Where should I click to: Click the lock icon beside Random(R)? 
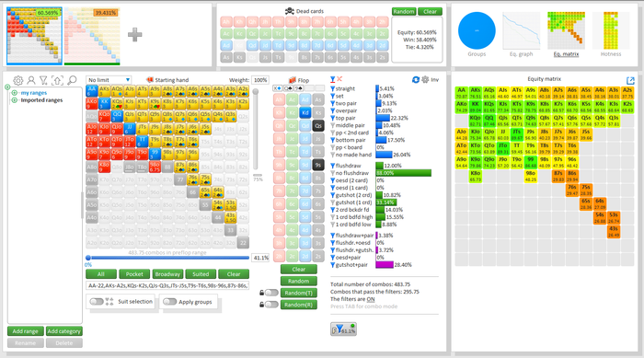(x=261, y=305)
